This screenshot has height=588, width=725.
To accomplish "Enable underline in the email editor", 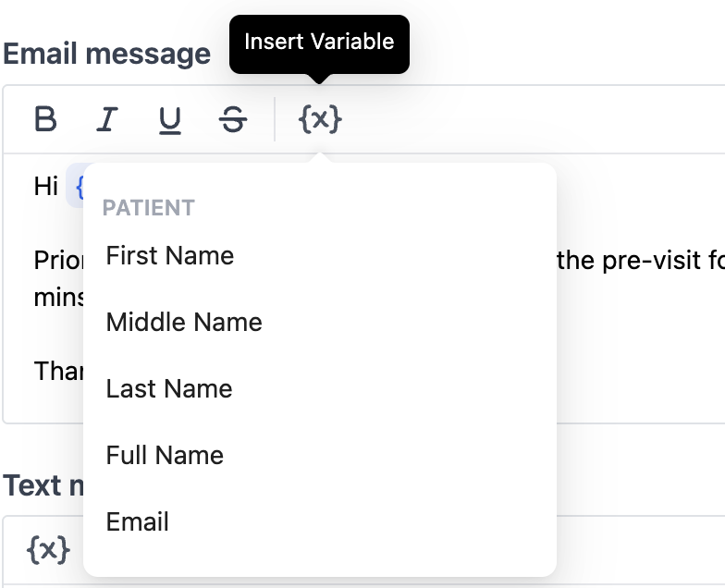I will point(170,119).
